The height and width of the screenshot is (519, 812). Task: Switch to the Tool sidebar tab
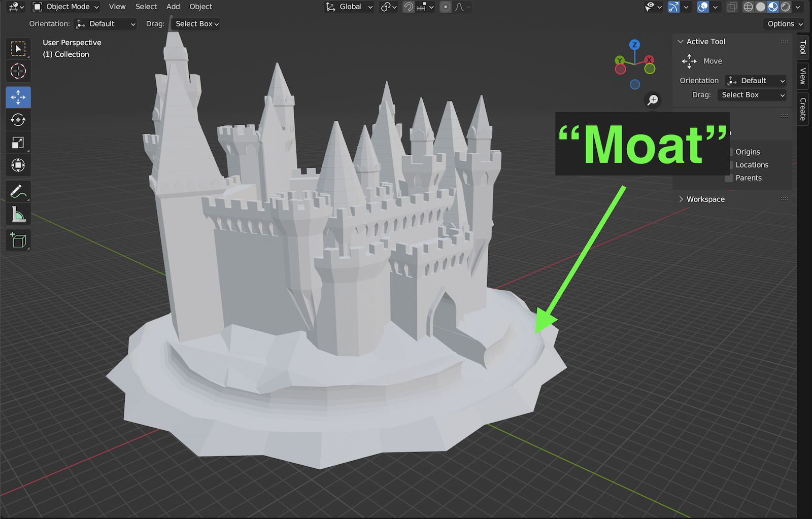point(803,48)
